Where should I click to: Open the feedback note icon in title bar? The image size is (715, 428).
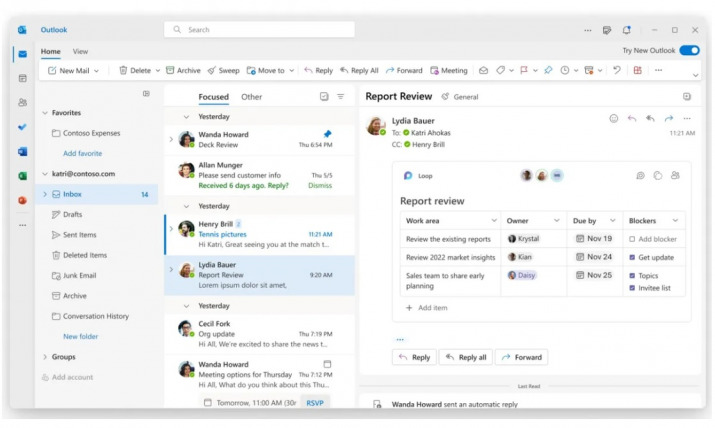pyautogui.click(x=606, y=30)
